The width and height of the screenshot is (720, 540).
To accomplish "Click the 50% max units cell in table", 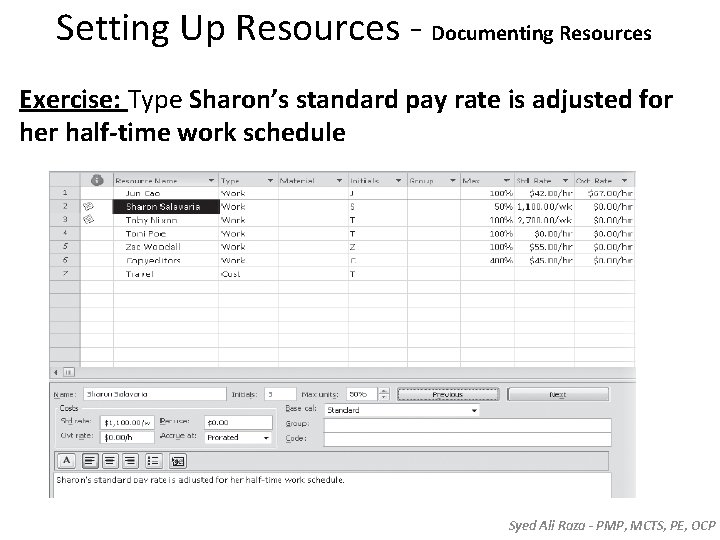I will click(x=487, y=207).
